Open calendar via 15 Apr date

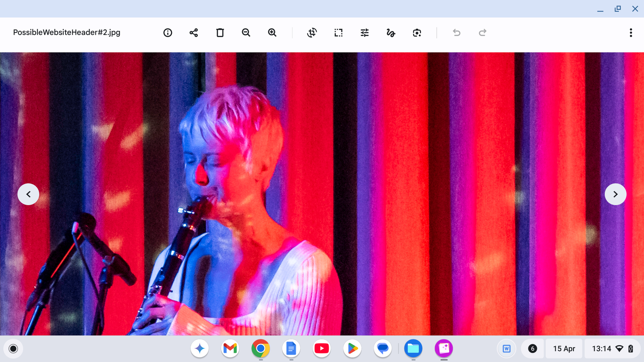point(564,348)
